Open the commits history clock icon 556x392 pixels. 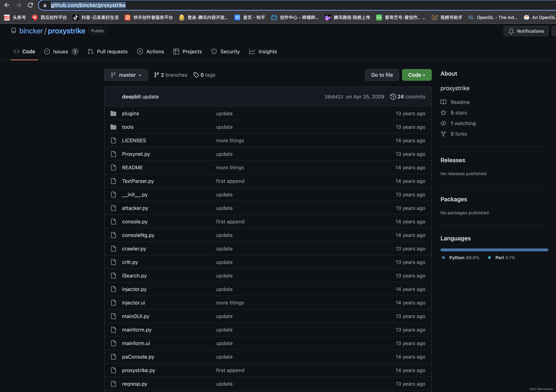(393, 97)
